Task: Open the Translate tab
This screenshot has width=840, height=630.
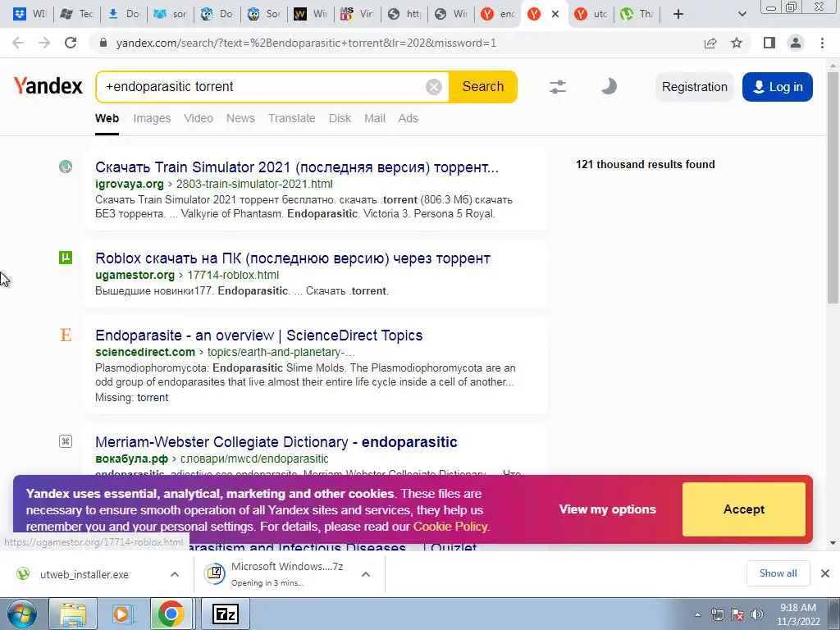Action: click(x=291, y=118)
